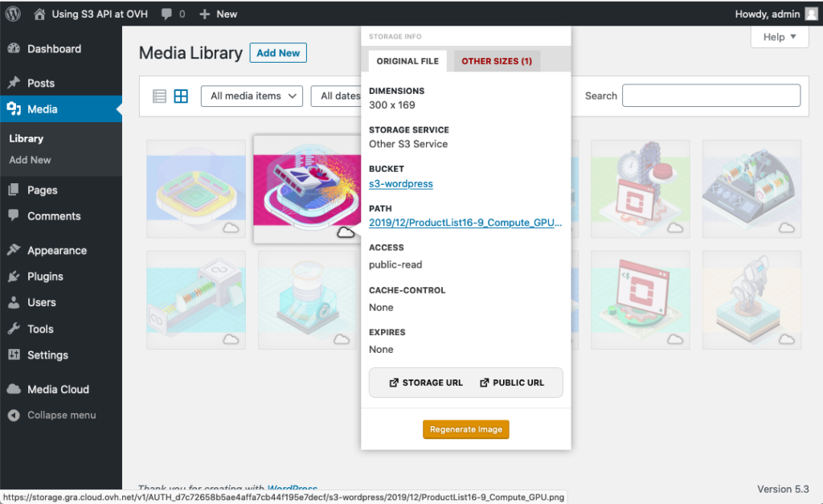Expand the 'All media items' dropdown

(x=252, y=96)
